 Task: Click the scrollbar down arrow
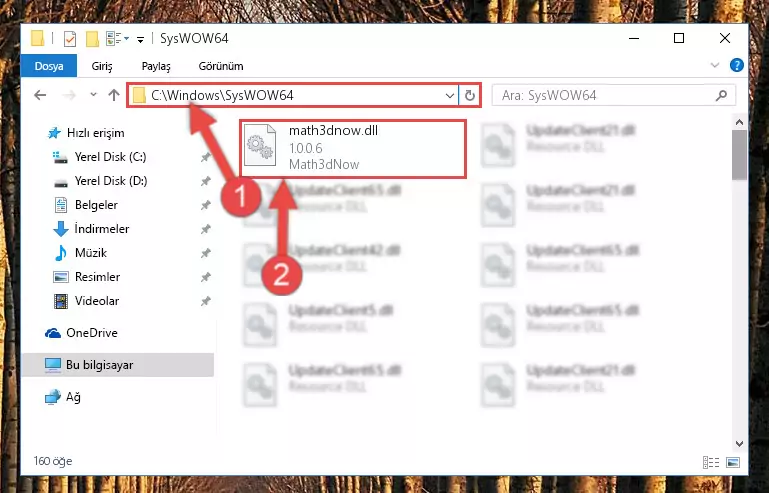coord(739,444)
